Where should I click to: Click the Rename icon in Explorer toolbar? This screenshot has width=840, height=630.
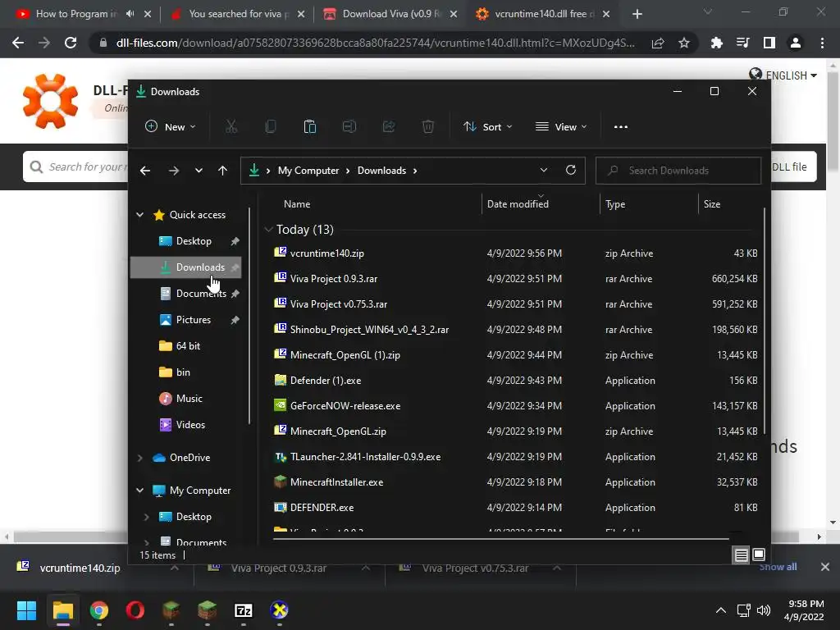[x=349, y=127]
